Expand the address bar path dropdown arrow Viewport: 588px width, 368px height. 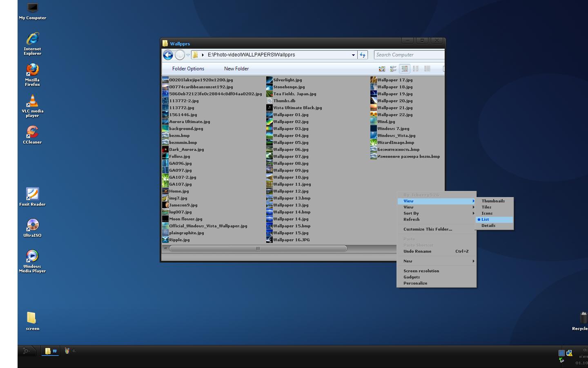(353, 55)
